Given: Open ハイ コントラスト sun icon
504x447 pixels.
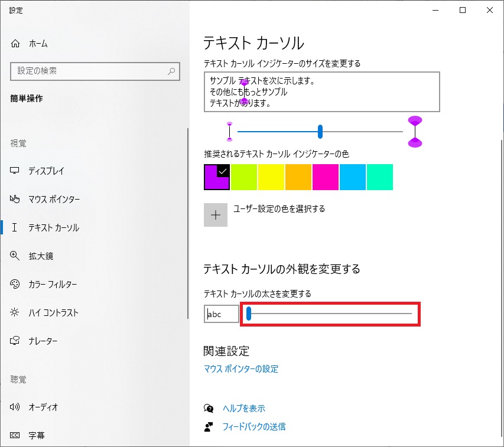Looking at the screenshot, I should point(14,312).
